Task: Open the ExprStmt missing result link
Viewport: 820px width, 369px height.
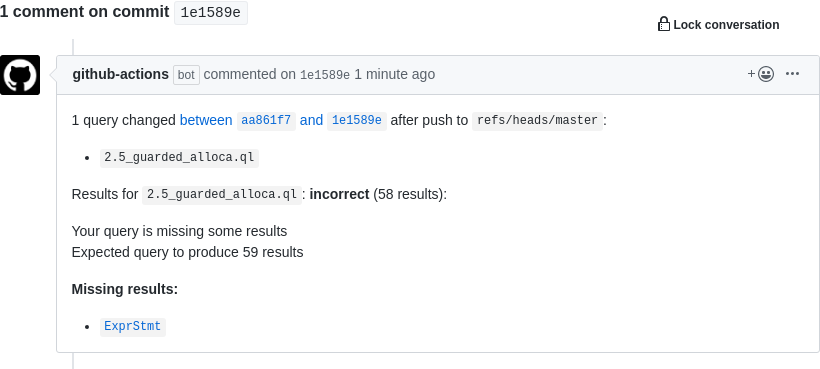Action: click(133, 327)
